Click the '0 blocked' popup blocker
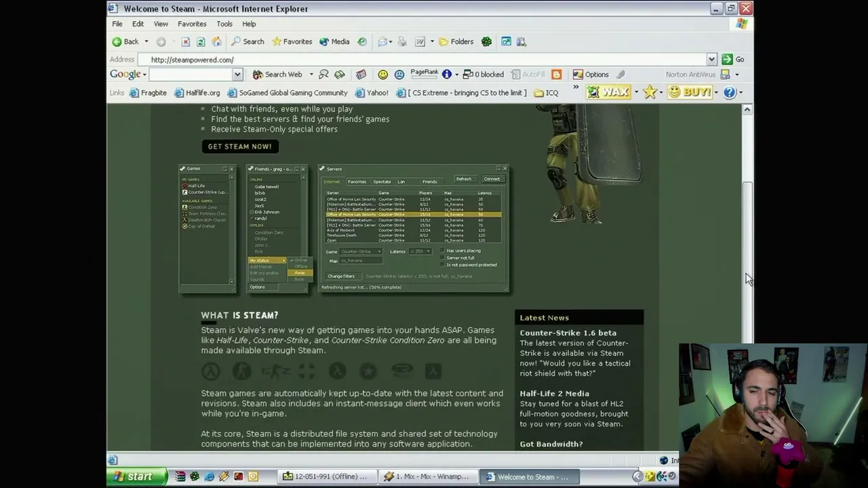Screen dimensions: 868x488 click(x=484, y=75)
